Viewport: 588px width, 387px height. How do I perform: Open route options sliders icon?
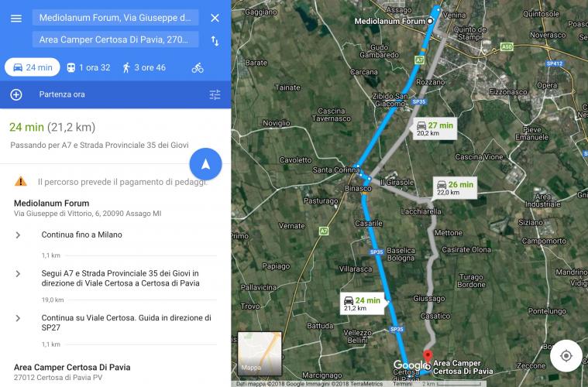(215, 94)
